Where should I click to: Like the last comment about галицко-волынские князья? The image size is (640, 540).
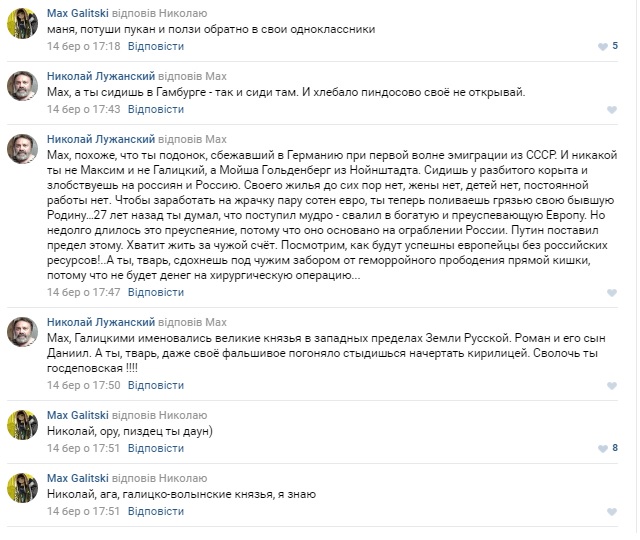tap(611, 511)
